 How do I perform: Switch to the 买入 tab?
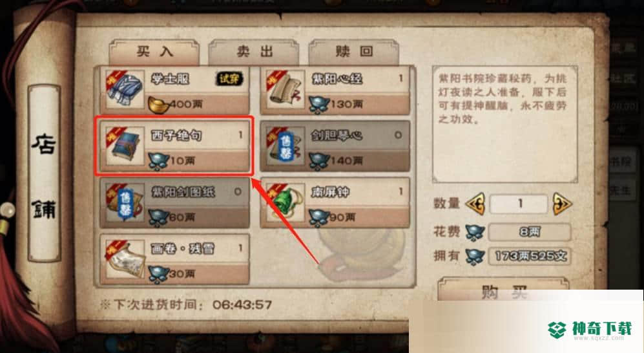pyautogui.click(x=154, y=52)
